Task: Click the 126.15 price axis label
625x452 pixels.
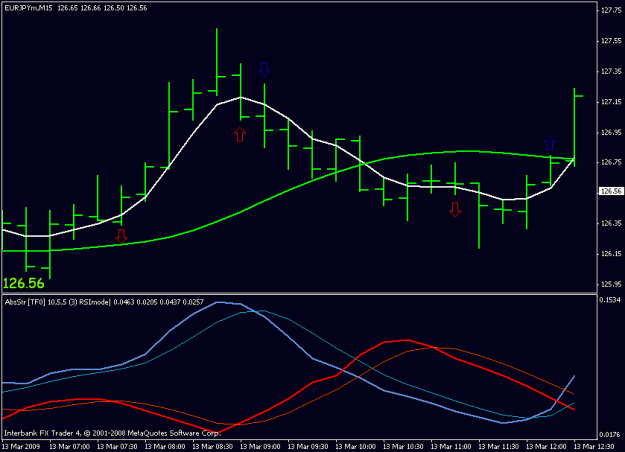Action: pyautogui.click(x=611, y=254)
